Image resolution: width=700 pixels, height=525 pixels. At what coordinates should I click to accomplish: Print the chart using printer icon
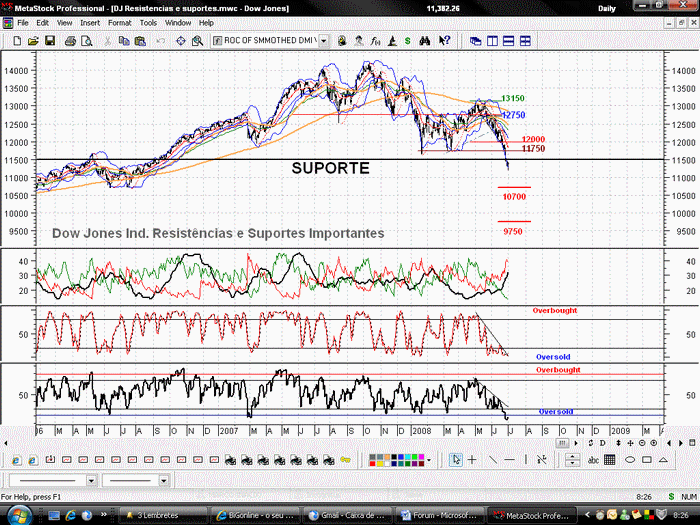(x=70, y=41)
